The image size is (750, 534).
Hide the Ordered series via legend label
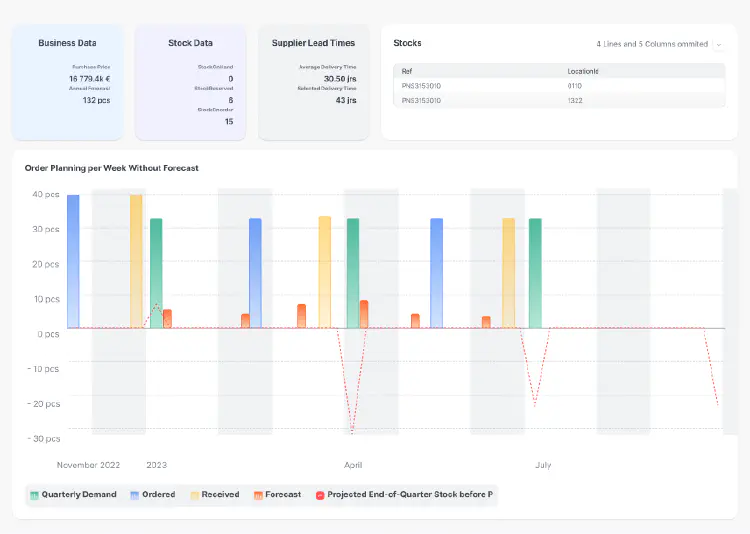point(158,495)
